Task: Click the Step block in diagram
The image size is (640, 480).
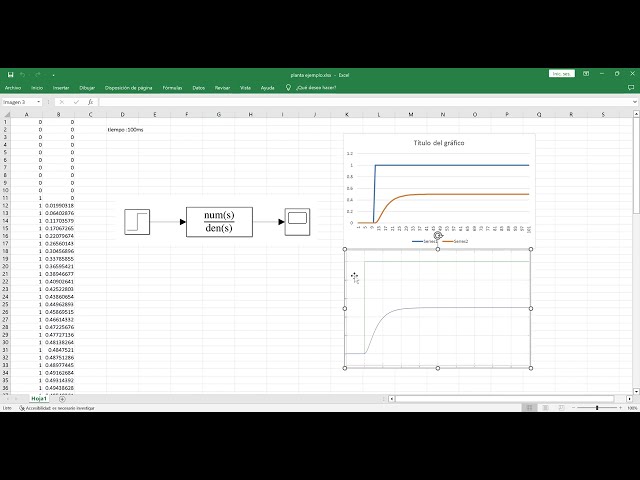Action: click(x=137, y=222)
